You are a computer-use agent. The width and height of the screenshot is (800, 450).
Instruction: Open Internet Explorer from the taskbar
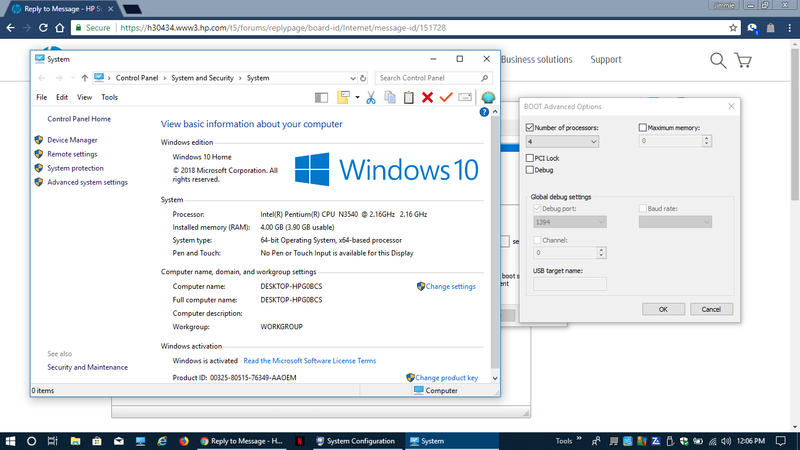point(162,441)
